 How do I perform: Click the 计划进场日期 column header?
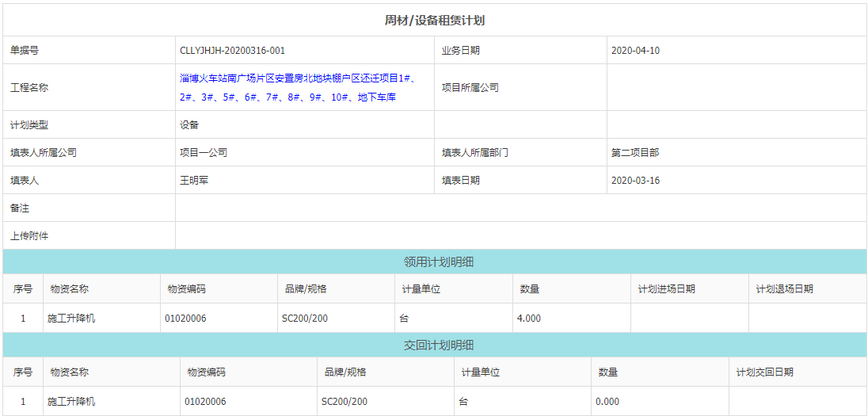(667, 288)
